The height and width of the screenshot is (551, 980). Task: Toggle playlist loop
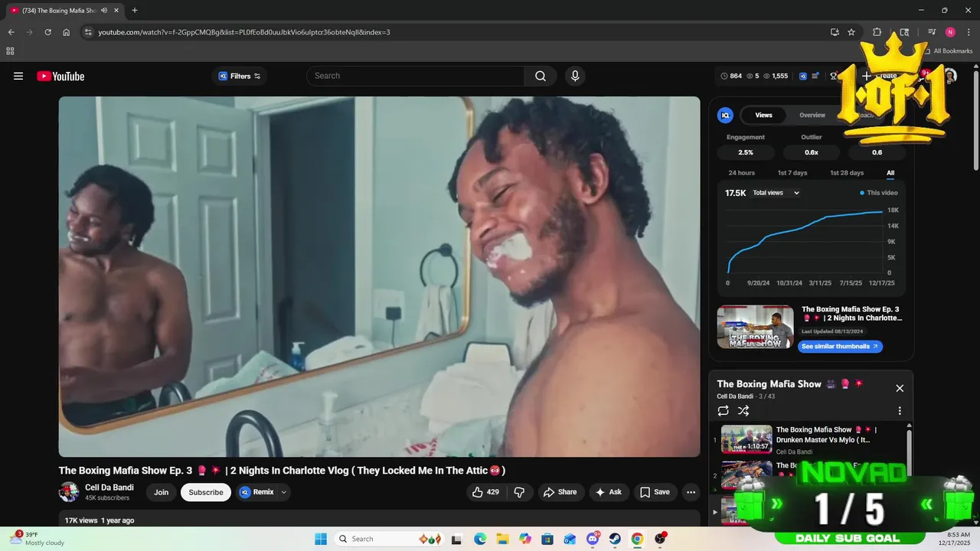point(723,411)
